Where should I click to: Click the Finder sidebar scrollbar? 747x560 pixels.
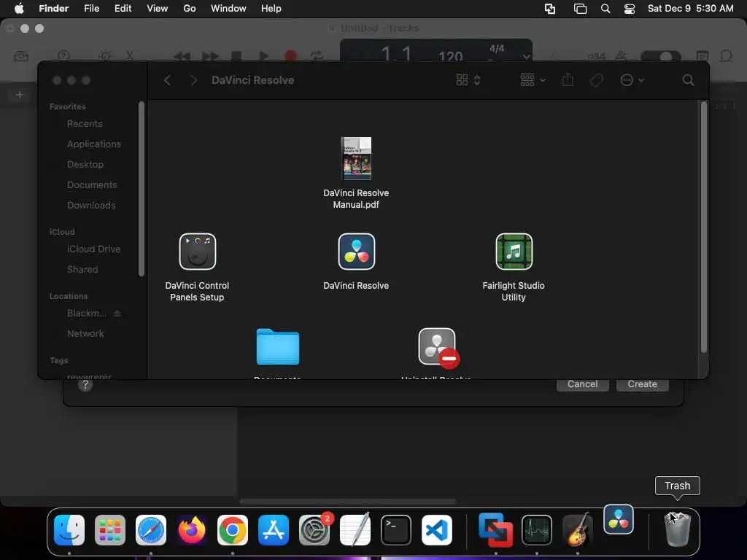pos(141,189)
